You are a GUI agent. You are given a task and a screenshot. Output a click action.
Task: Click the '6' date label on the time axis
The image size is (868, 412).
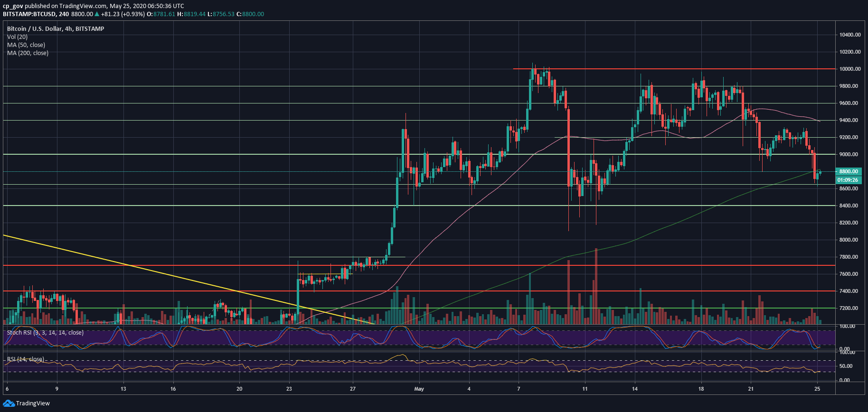7,389
